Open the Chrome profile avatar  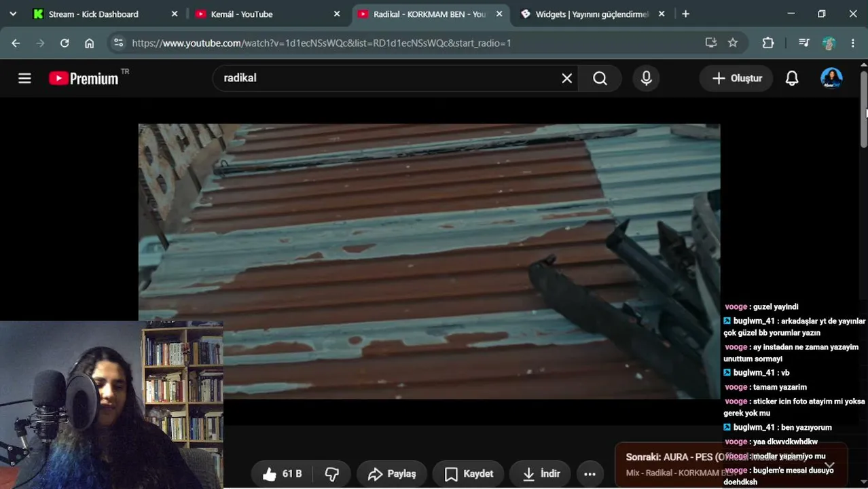click(x=829, y=43)
